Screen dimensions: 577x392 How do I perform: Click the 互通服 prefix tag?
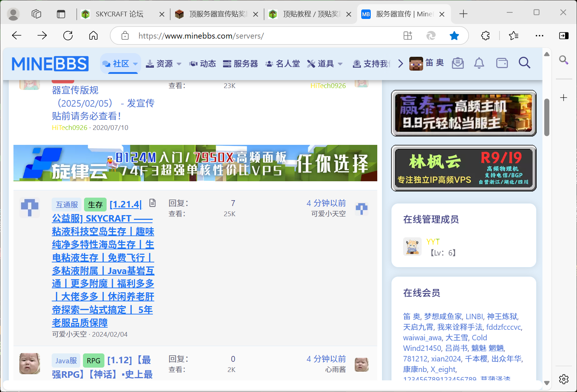tap(67, 205)
